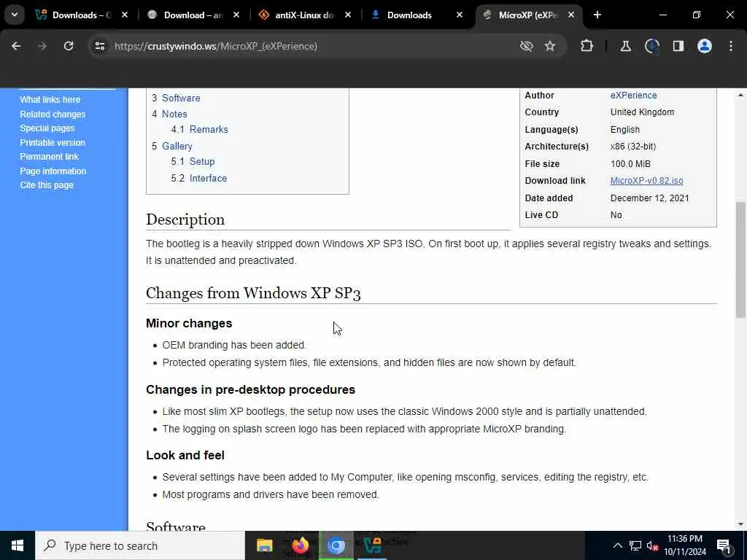This screenshot has height=560, width=747.
Task: Open the Extensions puzzle icon
Action: pyautogui.click(x=587, y=46)
